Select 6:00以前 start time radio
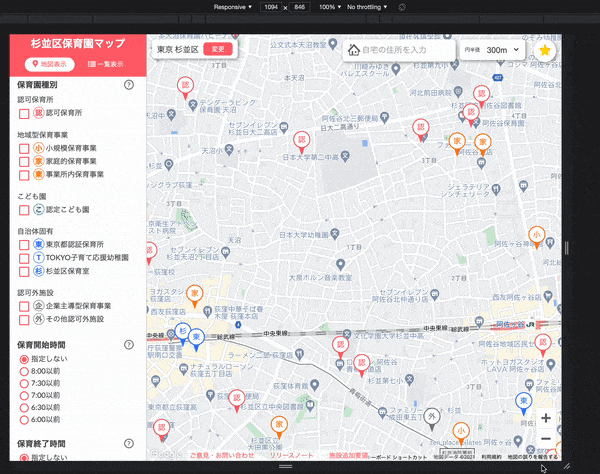 pyautogui.click(x=24, y=420)
